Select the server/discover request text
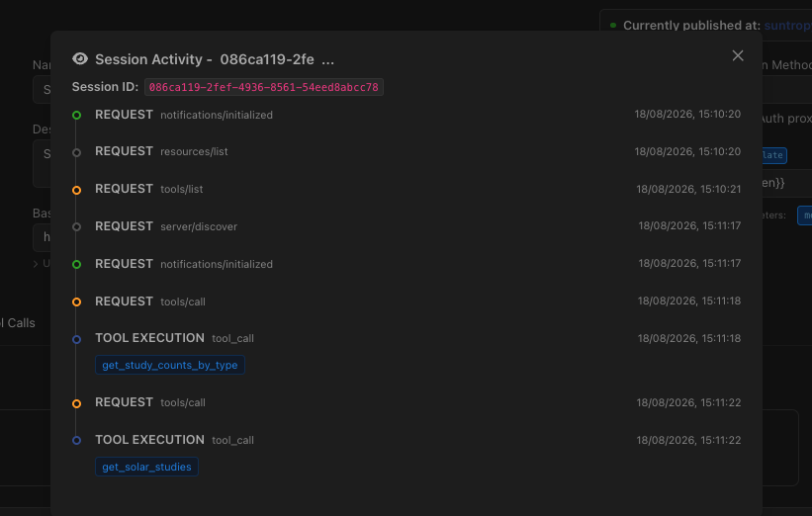812x516 pixels. (x=199, y=226)
